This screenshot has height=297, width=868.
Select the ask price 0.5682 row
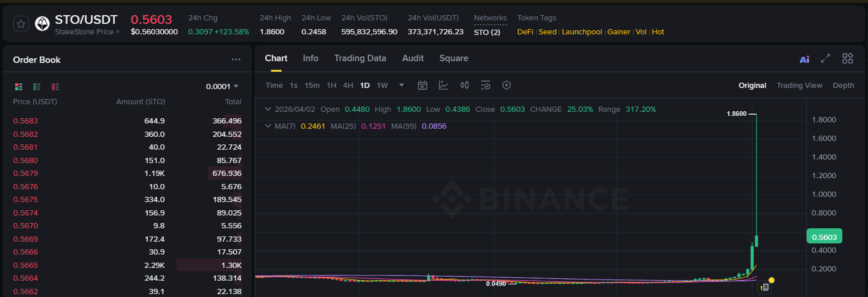(x=127, y=134)
